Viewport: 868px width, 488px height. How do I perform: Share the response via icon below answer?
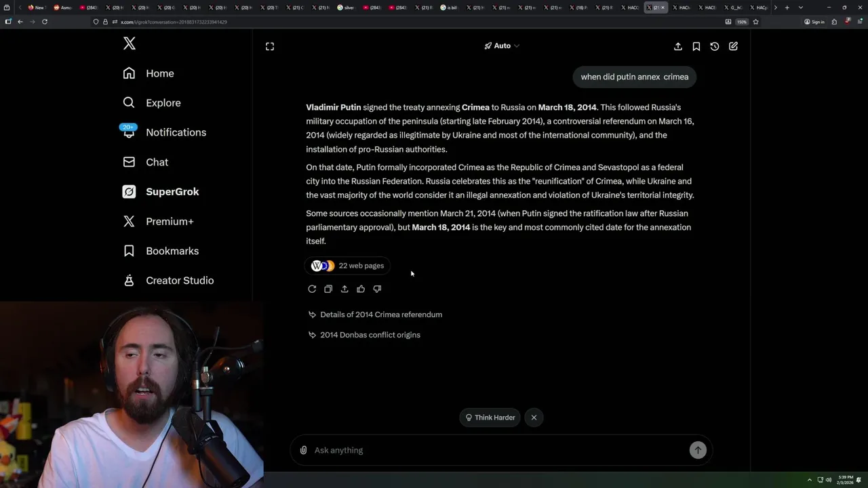coord(344,289)
